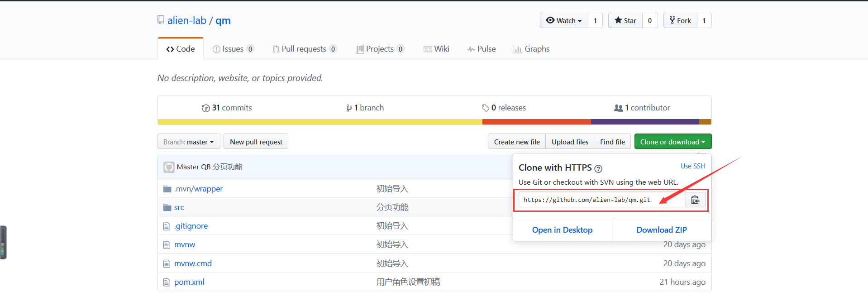Click Upload files button
This screenshot has width=868, height=306.
(x=570, y=142)
